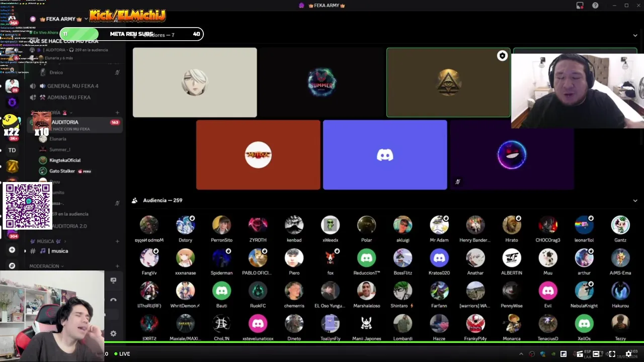Select the ALBERTIN audience member
Viewport: 644px width, 362px height.
(x=512, y=261)
